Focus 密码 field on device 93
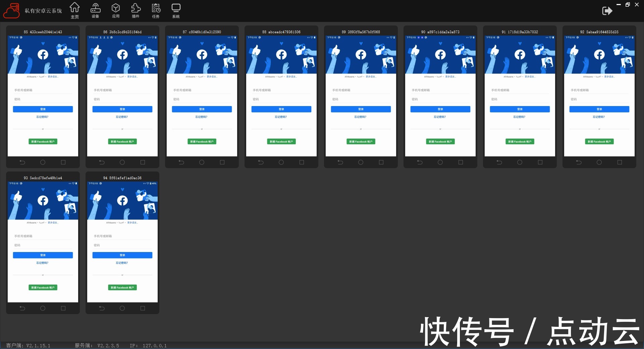Viewport: 644px width, 349px height. click(43, 245)
